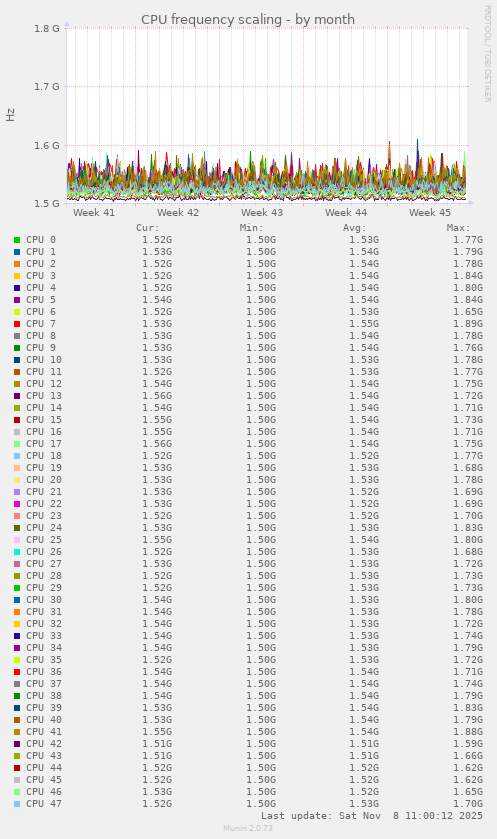The height and width of the screenshot is (839, 497).
Task: Click the 'CPU 3' legend label
Action: (41, 276)
